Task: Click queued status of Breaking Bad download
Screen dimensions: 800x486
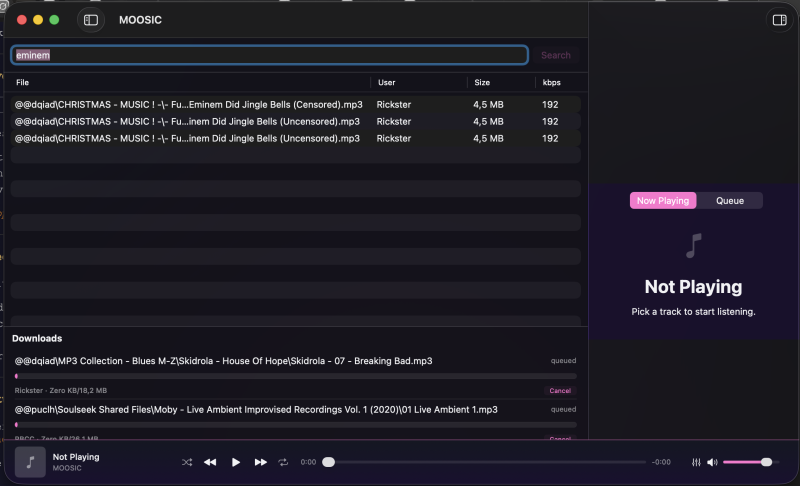Action: coord(563,361)
